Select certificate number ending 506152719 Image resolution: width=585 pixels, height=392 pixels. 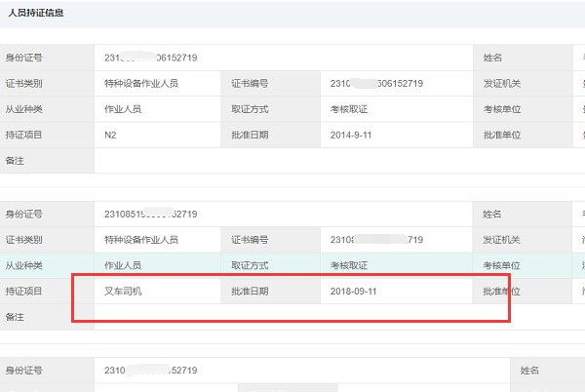[376, 84]
